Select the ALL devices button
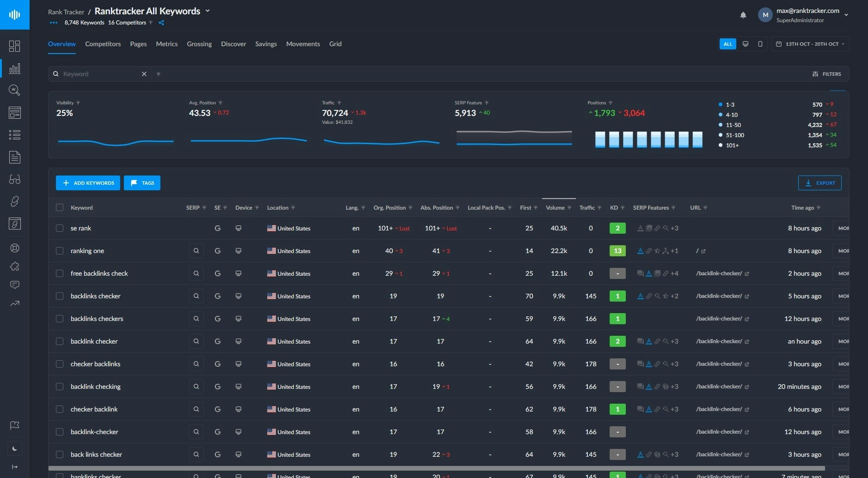 point(728,44)
